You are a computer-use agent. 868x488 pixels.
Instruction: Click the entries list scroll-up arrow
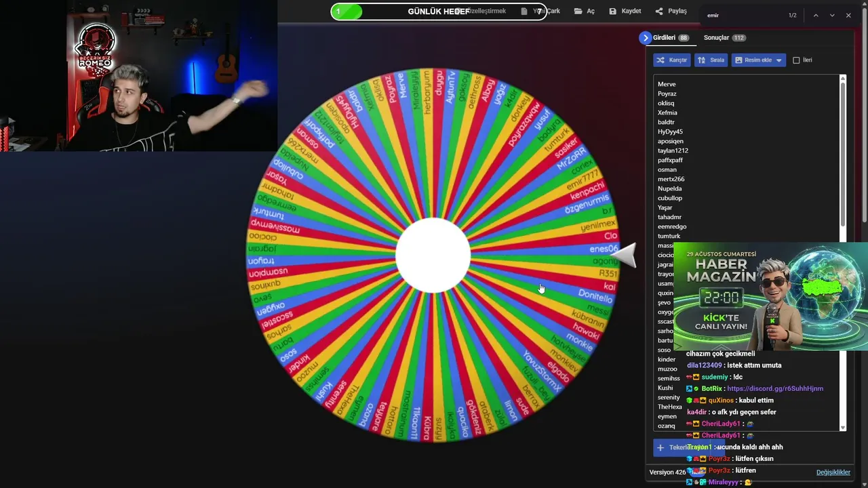pyautogui.click(x=843, y=78)
